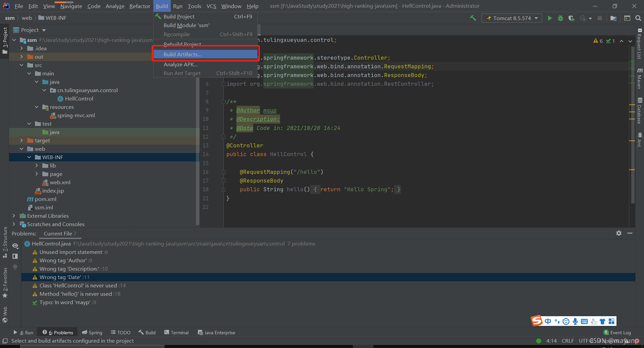Expand the lib folder

37,165
